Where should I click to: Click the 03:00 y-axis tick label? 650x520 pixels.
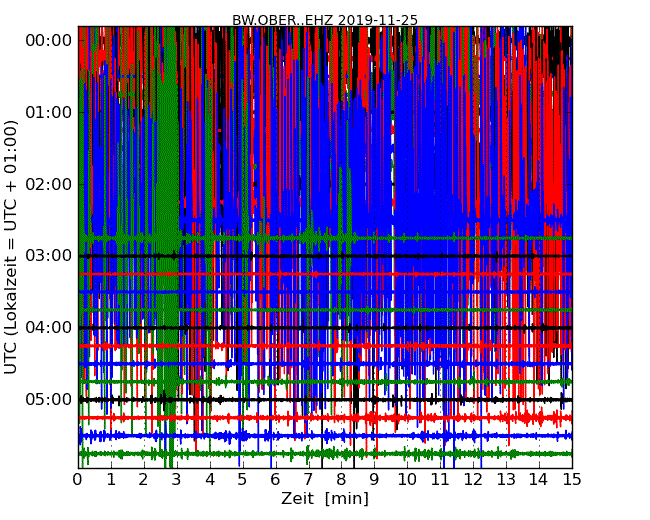pyautogui.click(x=49, y=256)
